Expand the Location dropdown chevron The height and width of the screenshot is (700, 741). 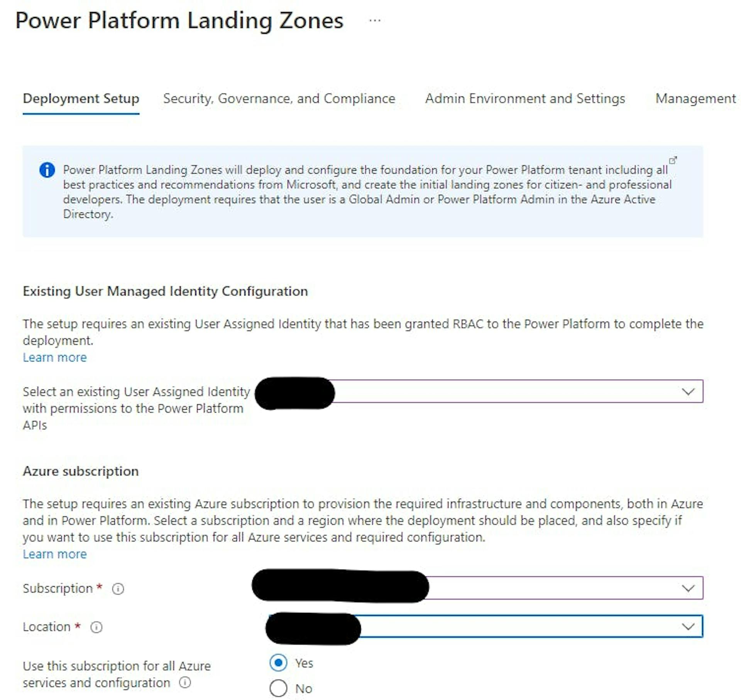(x=688, y=626)
